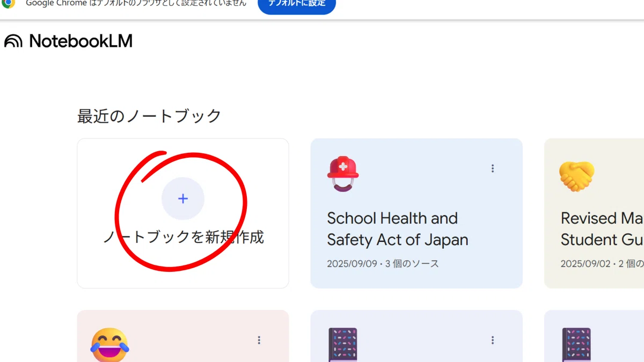
Task: Click the handshake emoji on Revised notebook
Action: [577, 176]
